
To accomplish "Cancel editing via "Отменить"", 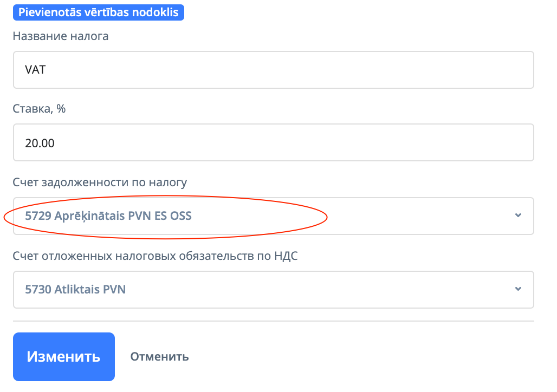I will 159,357.
